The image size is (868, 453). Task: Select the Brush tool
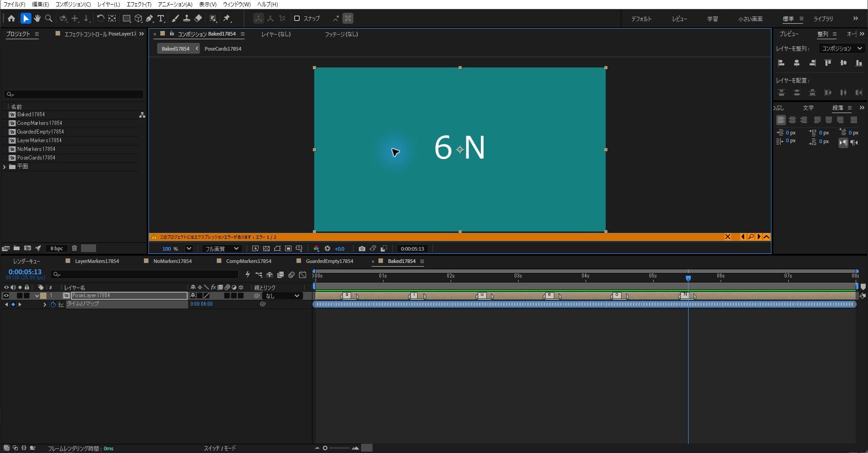coord(175,18)
